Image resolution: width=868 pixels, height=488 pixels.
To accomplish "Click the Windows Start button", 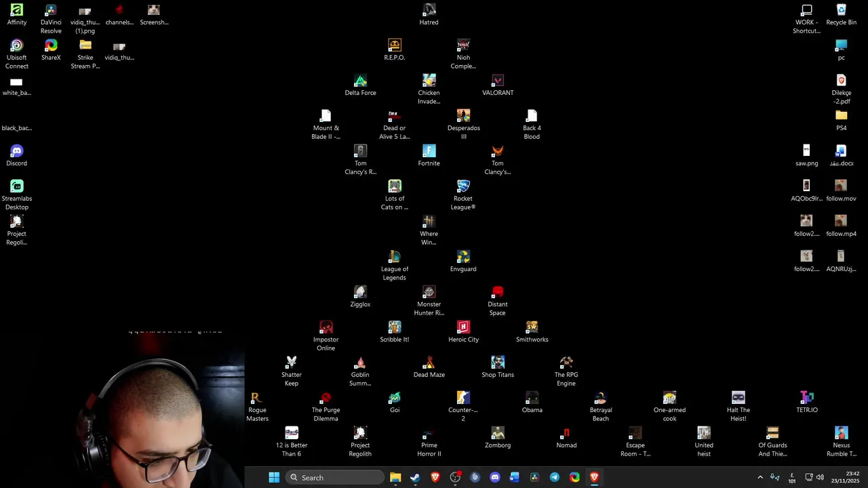I will tap(274, 477).
